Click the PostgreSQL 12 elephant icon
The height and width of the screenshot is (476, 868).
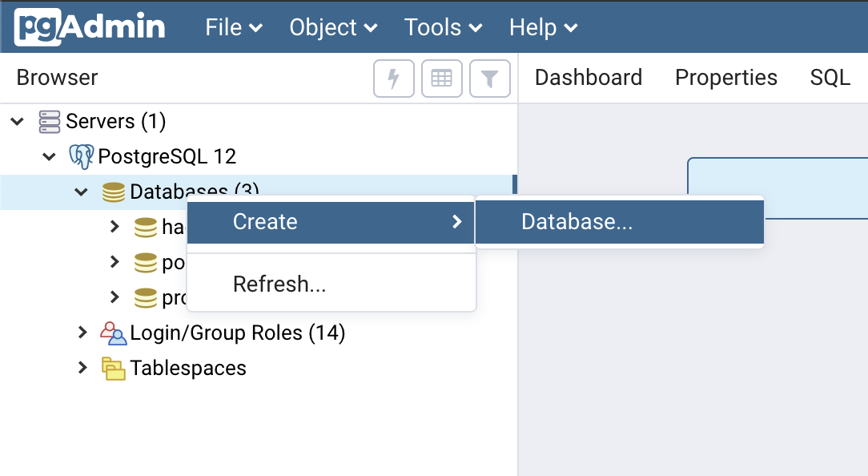(x=82, y=157)
